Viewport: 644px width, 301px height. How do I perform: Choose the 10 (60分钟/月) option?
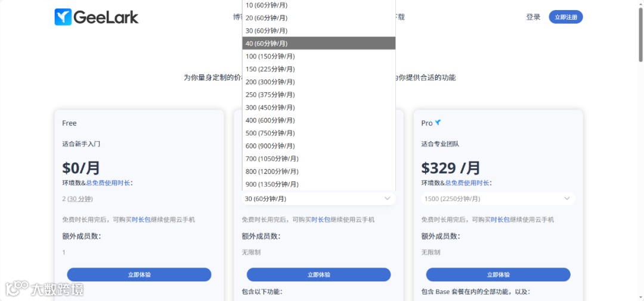tap(318, 5)
